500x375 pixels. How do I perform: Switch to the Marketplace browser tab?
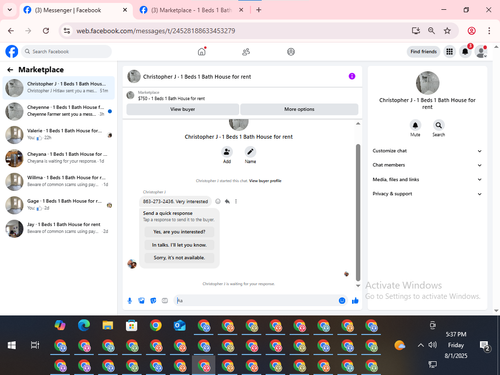192,10
